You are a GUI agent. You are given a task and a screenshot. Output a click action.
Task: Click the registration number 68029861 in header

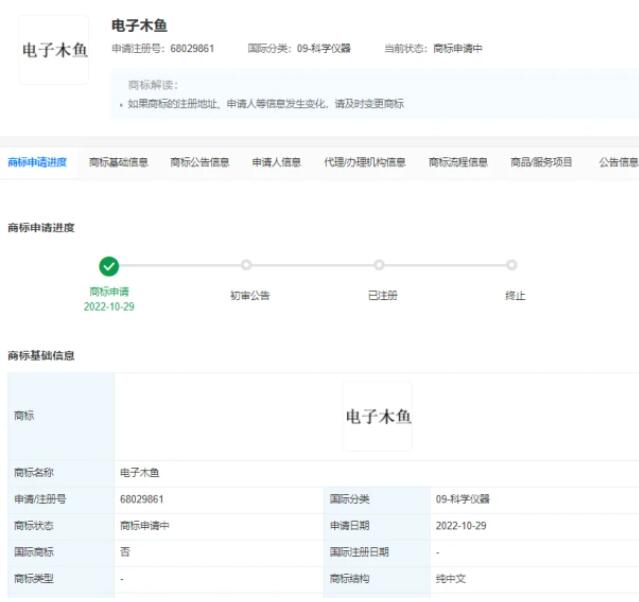[192, 48]
